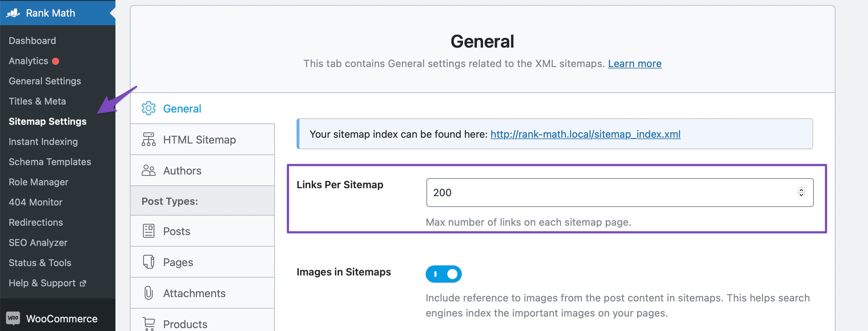Click the Links Per Sitemap stepper arrows
Image resolution: width=868 pixels, height=331 pixels.
click(801, 193)
